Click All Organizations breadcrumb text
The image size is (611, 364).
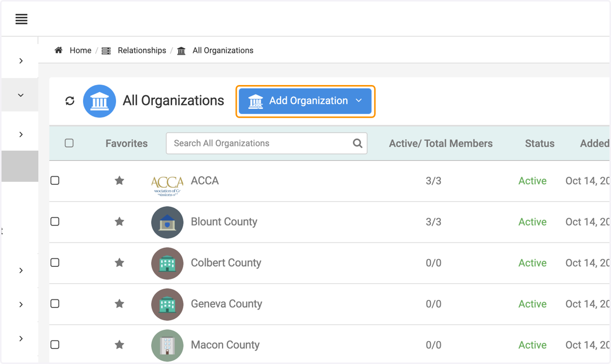(x=223, y=50)
